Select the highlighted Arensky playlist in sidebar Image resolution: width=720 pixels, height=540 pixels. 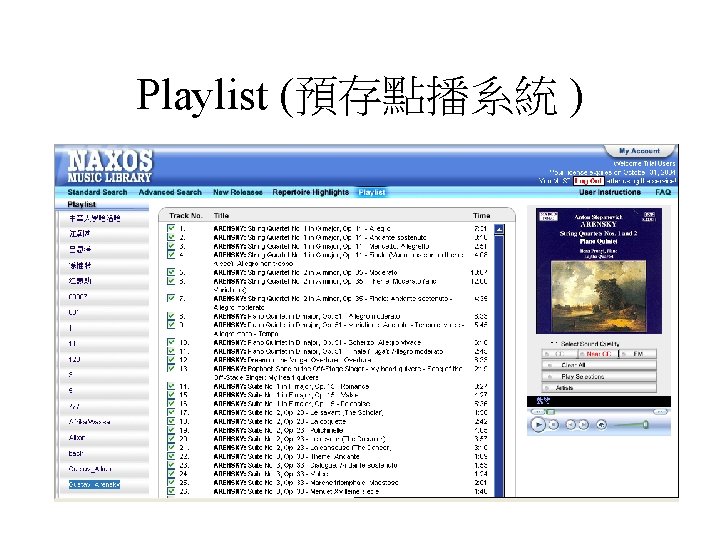[94, 484]
